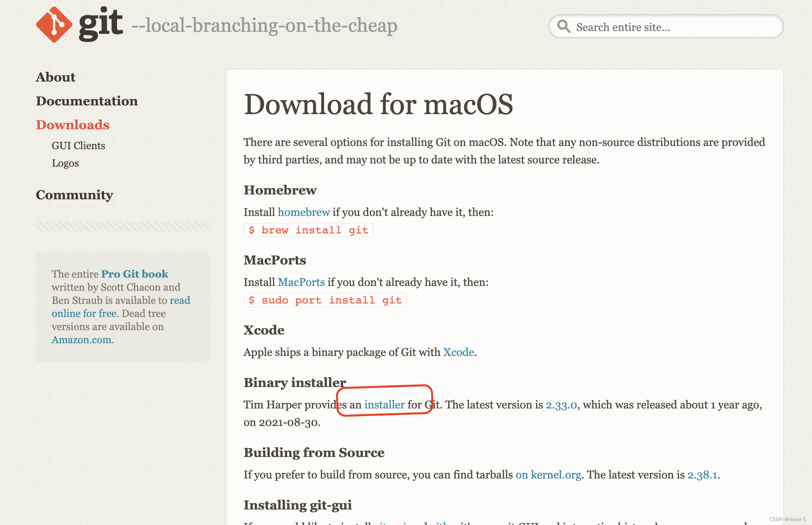This screenshot has height=525, width=812.
Task: Open the 2.38.1 version link
Action: point(702,475)
